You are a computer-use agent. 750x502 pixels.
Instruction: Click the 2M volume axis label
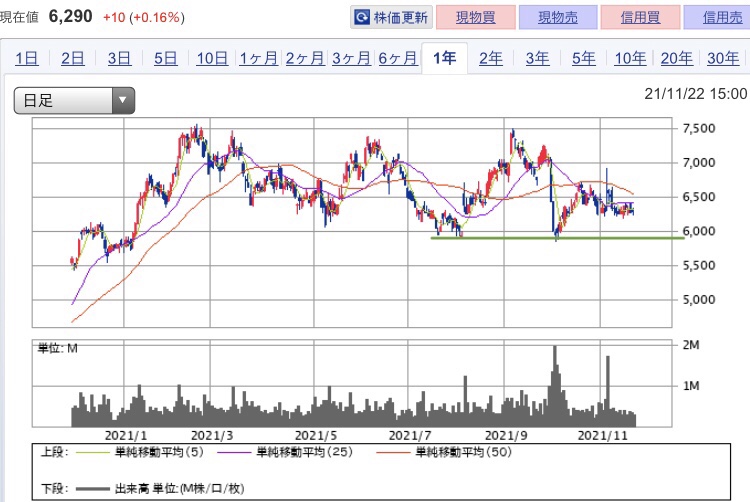[x=691, y=345]
